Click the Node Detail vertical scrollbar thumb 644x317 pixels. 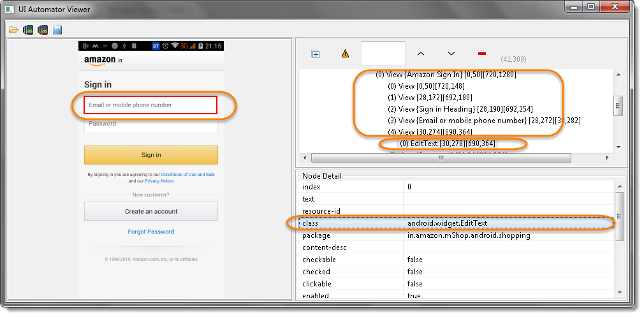pyautogui.click(x=619, y=216)
